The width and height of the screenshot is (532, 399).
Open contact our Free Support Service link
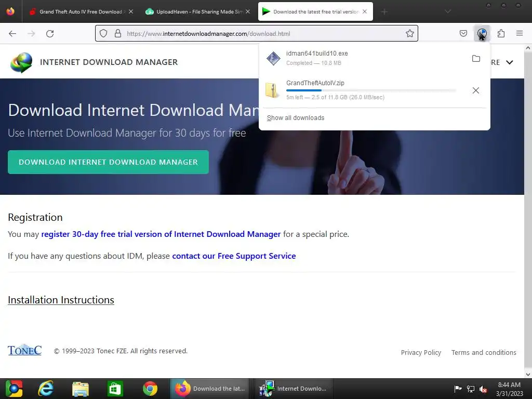pyautogui.click(x=234, y=256)
